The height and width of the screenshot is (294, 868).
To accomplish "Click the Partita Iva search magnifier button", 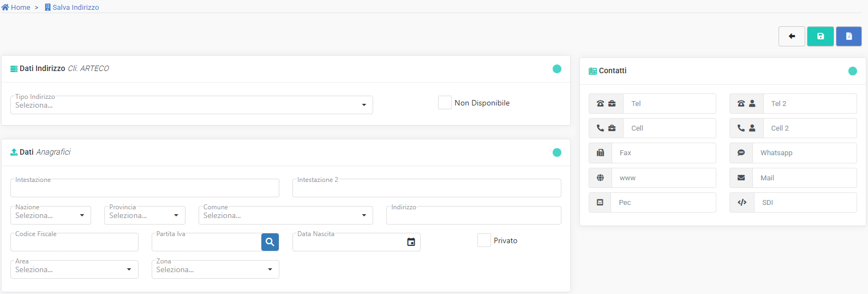I will [x=270, y=242].
